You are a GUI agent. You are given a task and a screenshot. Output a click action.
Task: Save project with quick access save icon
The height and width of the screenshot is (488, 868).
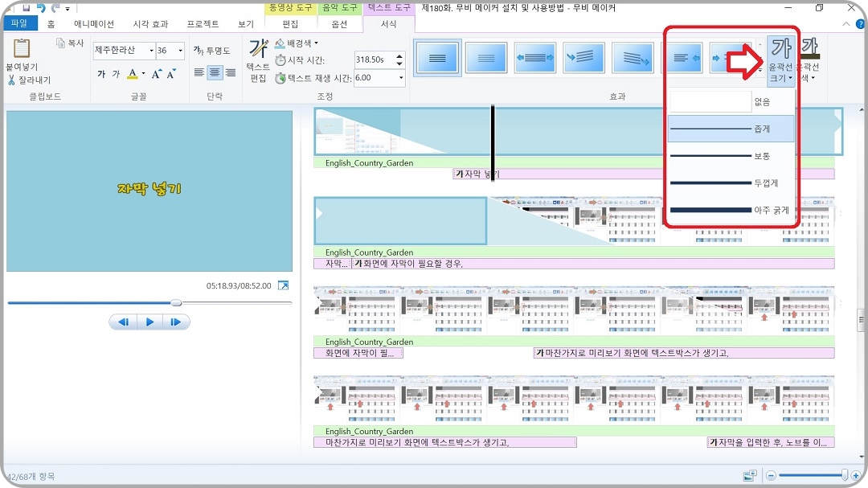tap(26, 8)
